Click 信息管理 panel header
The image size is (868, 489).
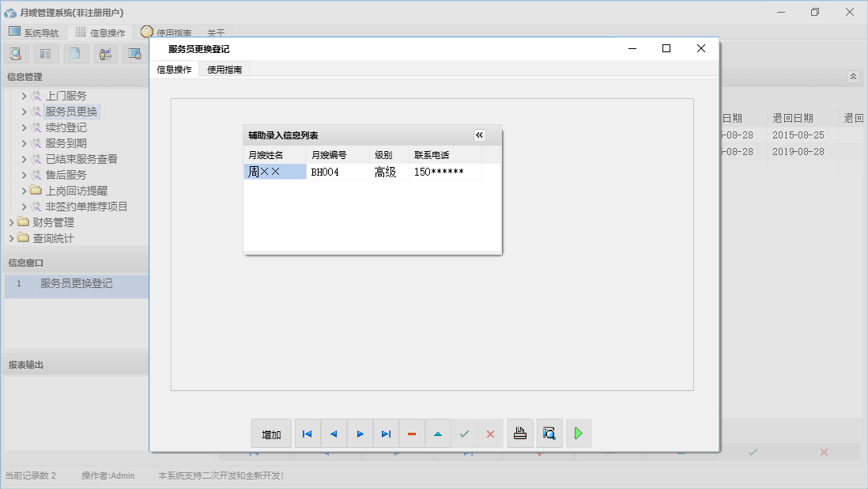click(75, 77)
